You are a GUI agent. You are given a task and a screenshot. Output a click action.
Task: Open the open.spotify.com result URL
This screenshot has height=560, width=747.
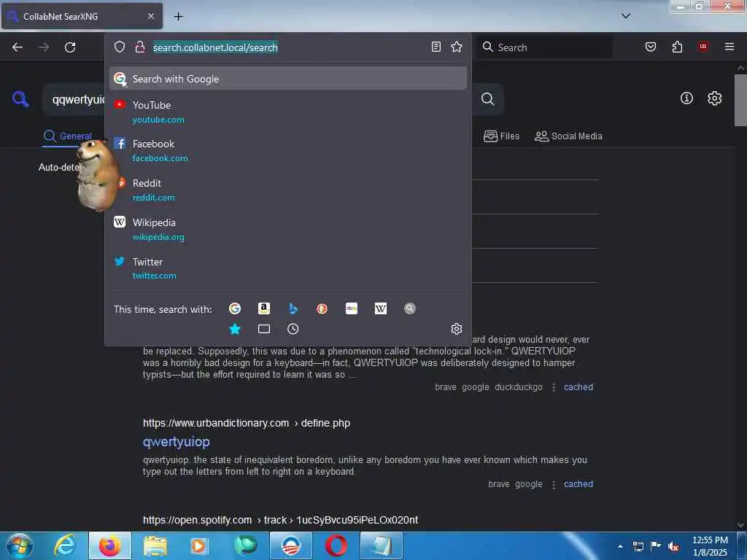(280, 520)
